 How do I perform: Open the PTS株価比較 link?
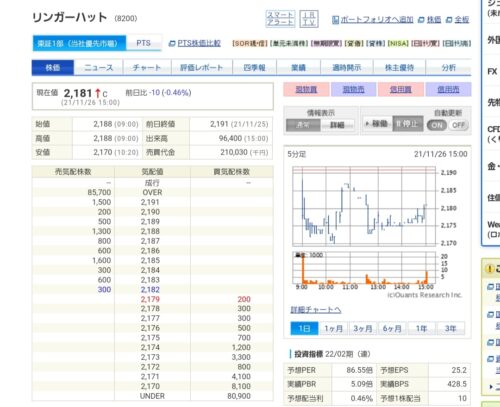[x=195, y=43]
